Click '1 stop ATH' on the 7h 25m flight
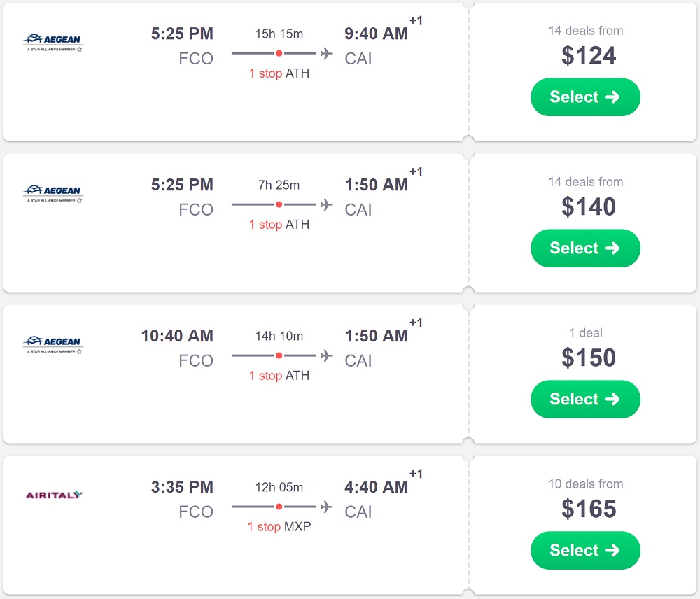700x599 pixels. point(279,225)
